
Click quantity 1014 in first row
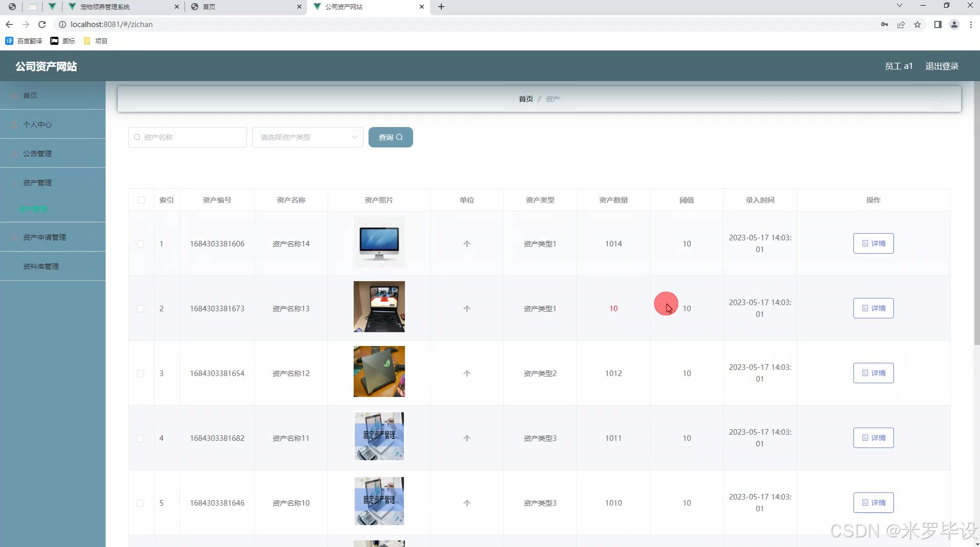pyautogui.click(x=614, y=244)
